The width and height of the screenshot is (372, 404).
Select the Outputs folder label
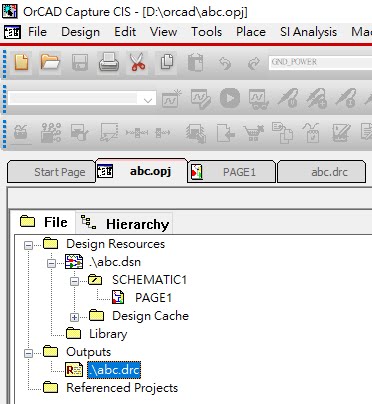point(88,352)
